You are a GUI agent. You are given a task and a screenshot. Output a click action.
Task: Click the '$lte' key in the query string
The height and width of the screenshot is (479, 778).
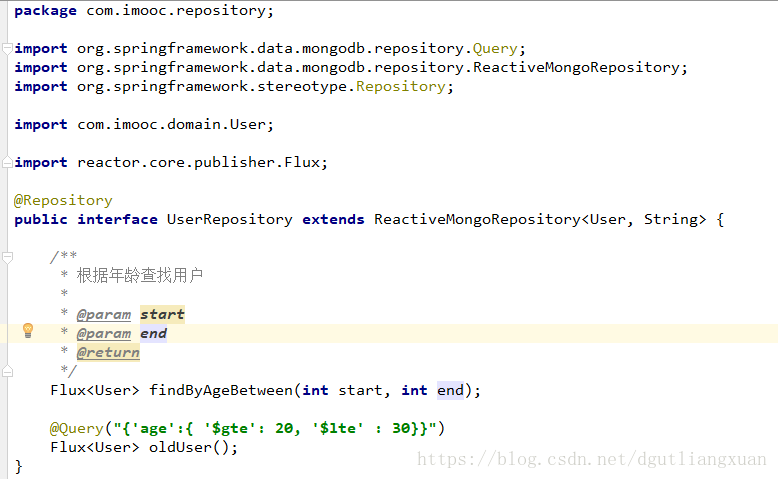[338, 428]
